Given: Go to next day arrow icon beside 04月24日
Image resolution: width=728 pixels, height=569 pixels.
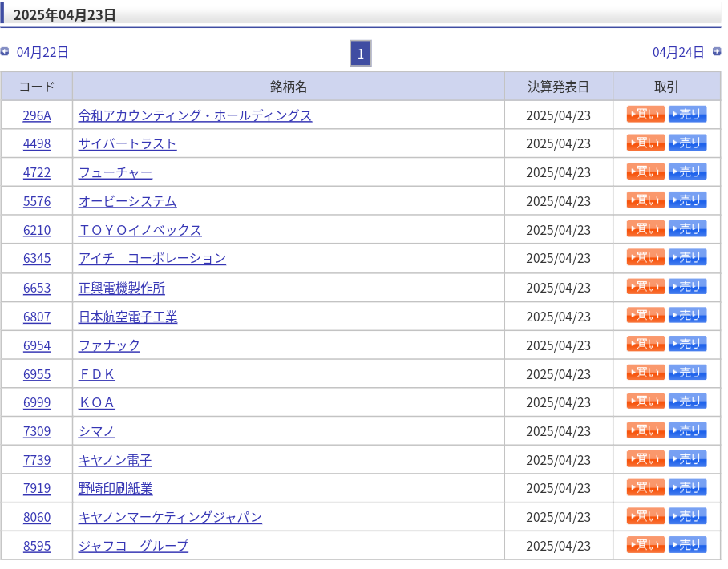Looking at the screenshot, I should (717, 51).
